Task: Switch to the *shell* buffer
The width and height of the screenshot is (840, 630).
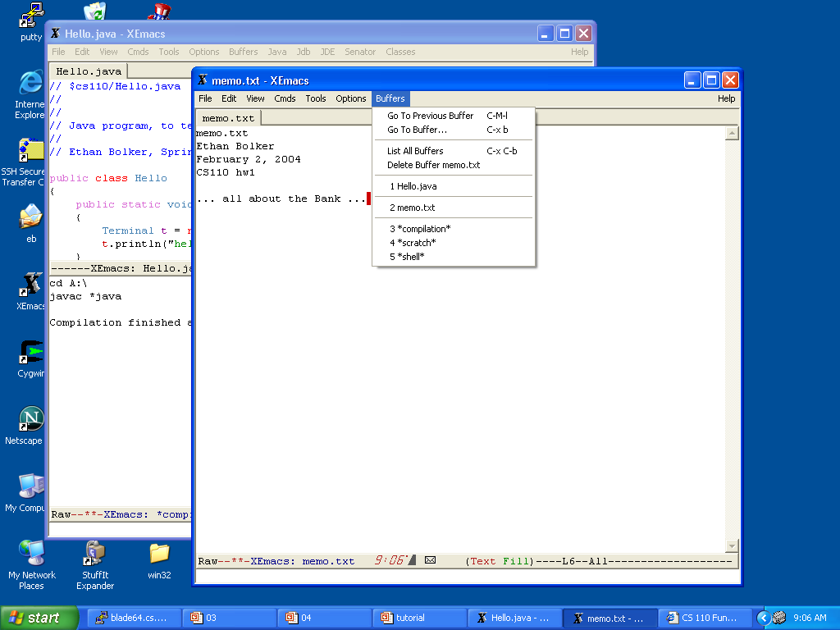Action: coord(453,257)
